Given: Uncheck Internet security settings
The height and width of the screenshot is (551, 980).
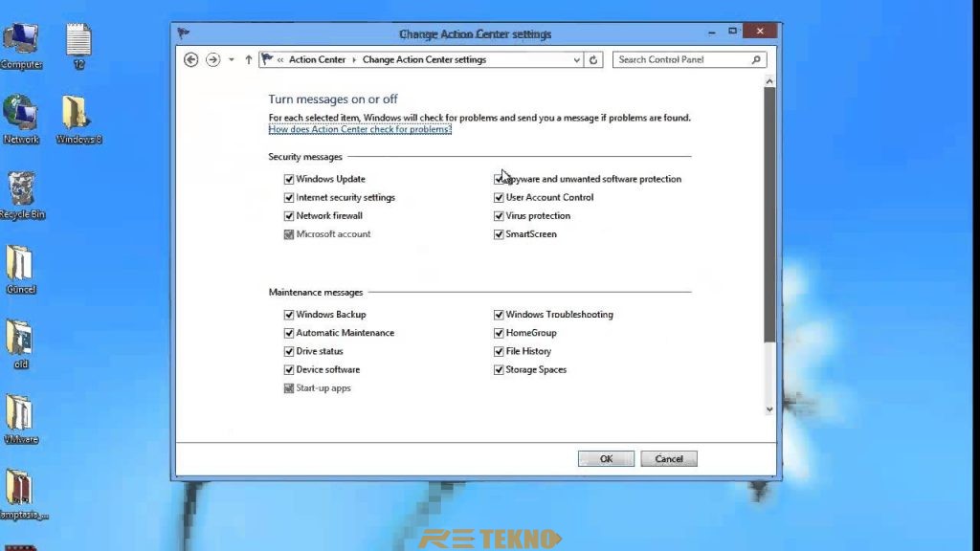Looking at the screenshot, I should pyautogui.click(x=289, y=197).
